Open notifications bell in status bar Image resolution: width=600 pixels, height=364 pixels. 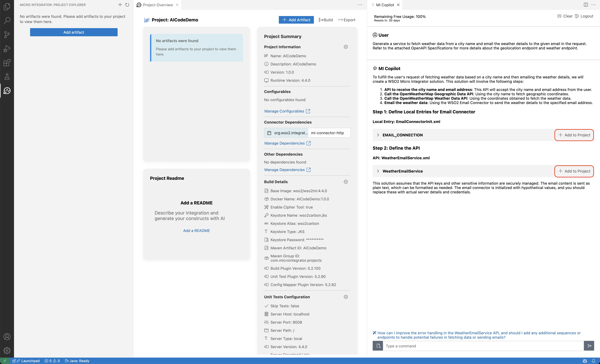tap(593, 361)
